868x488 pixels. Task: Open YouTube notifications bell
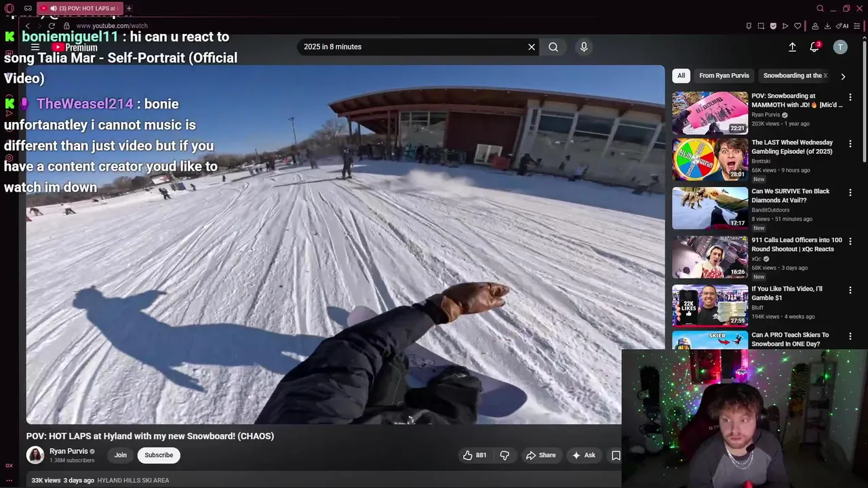(x=814, y=47)
